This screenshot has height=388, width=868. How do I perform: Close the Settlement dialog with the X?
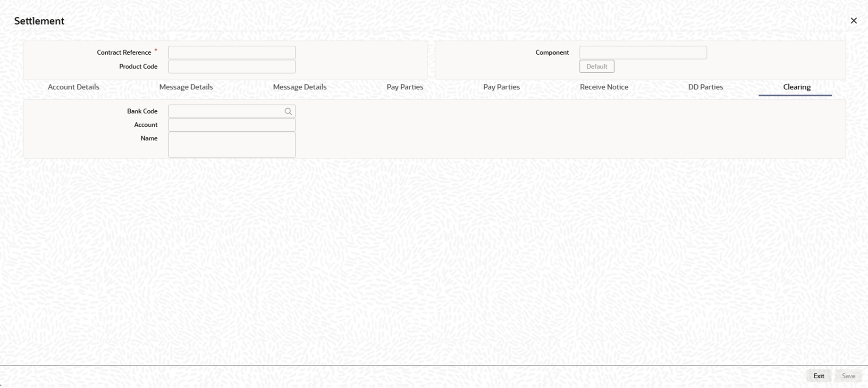853,21
